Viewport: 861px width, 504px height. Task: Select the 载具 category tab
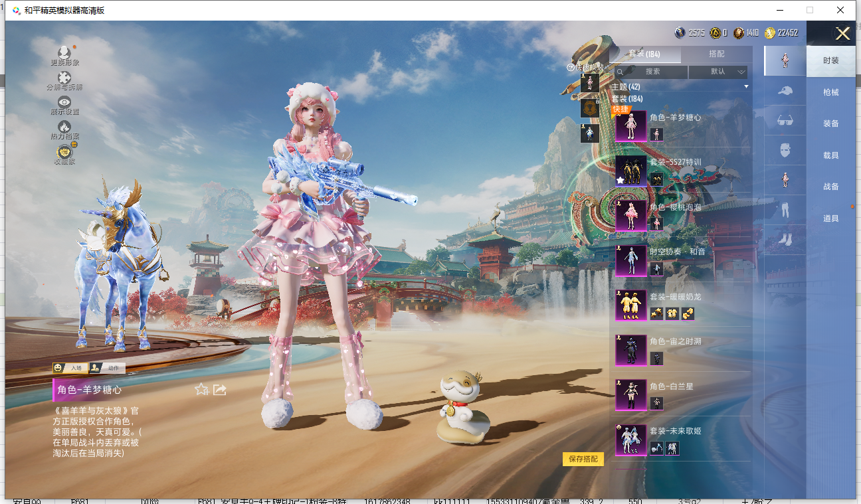pyautogui.click(x=830, y=155)
